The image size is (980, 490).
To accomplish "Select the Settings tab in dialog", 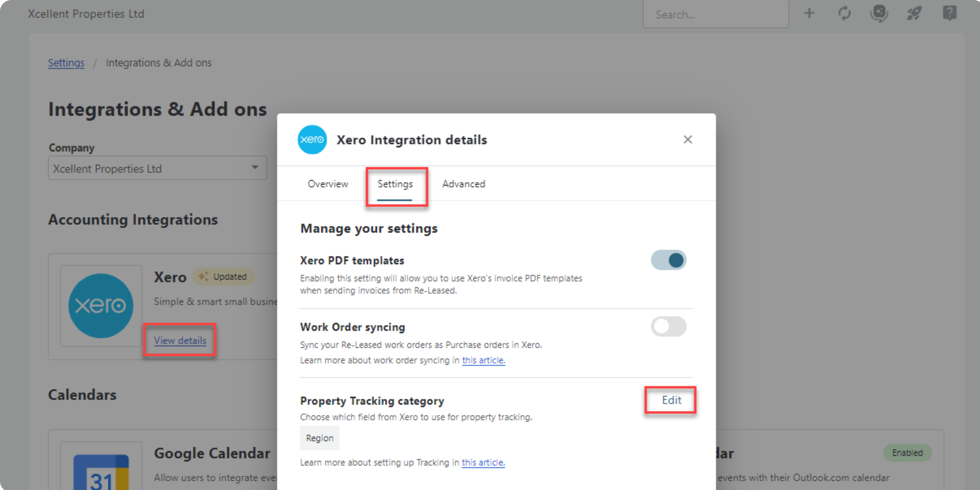I will tap(395, 184).
